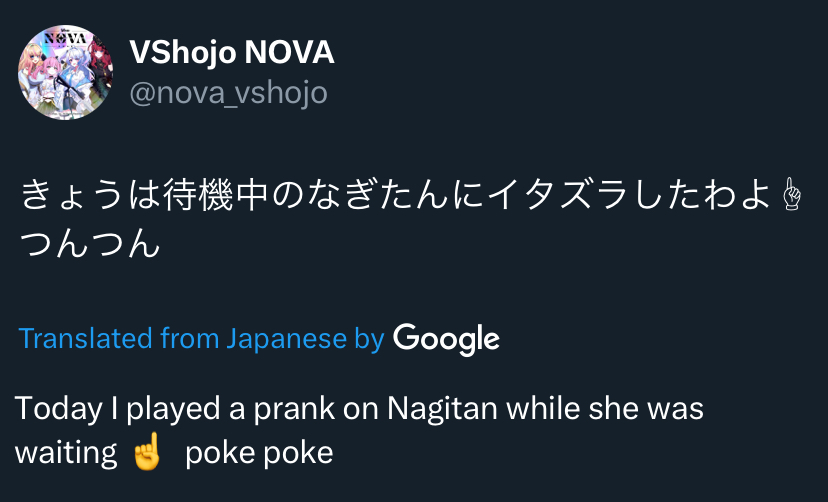Click the Japanese tweet's first line
Image resolution: width=828 pixels, height=502 pixels.
coord(400,196)
